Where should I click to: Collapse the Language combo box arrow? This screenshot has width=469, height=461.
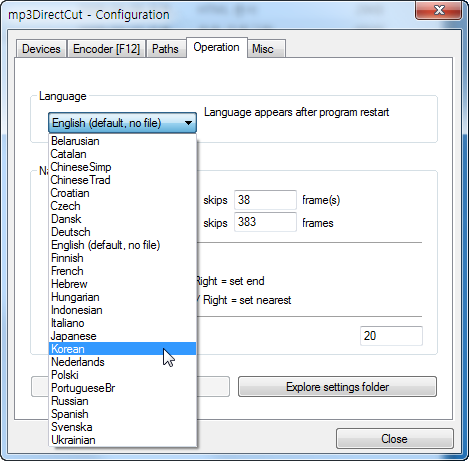[188, 123]
